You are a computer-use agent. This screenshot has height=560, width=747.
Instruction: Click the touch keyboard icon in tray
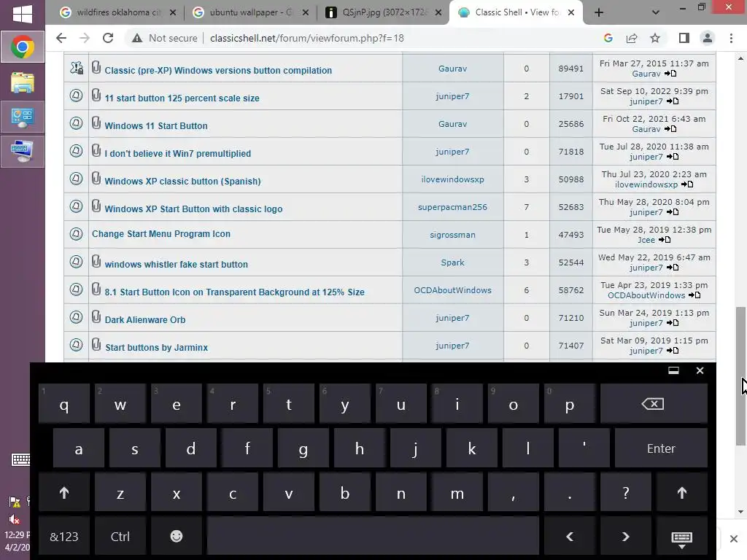pos(20,459)
